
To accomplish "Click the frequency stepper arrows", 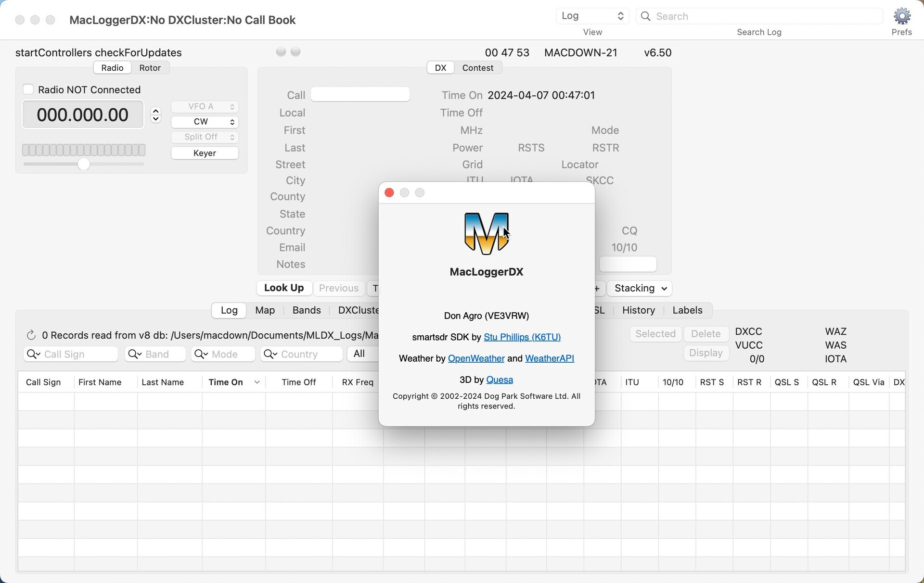I will 155,115.
